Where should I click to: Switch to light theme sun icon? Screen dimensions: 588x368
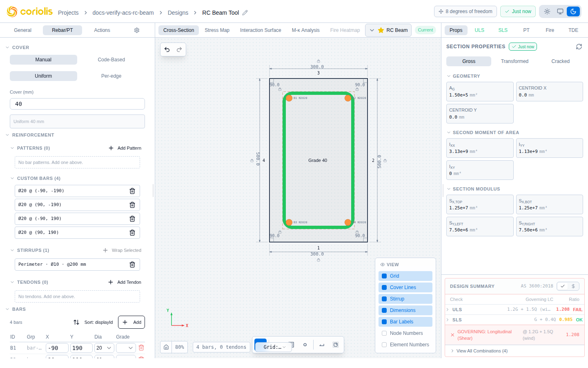(547, 11)
